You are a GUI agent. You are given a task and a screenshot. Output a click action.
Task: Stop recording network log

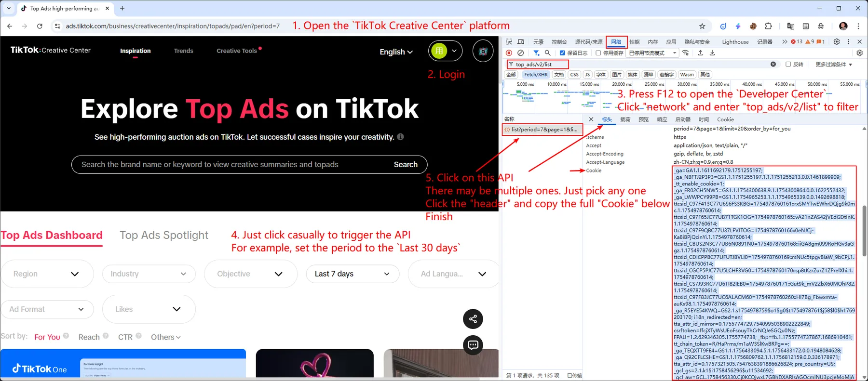[x=509, y=53]
